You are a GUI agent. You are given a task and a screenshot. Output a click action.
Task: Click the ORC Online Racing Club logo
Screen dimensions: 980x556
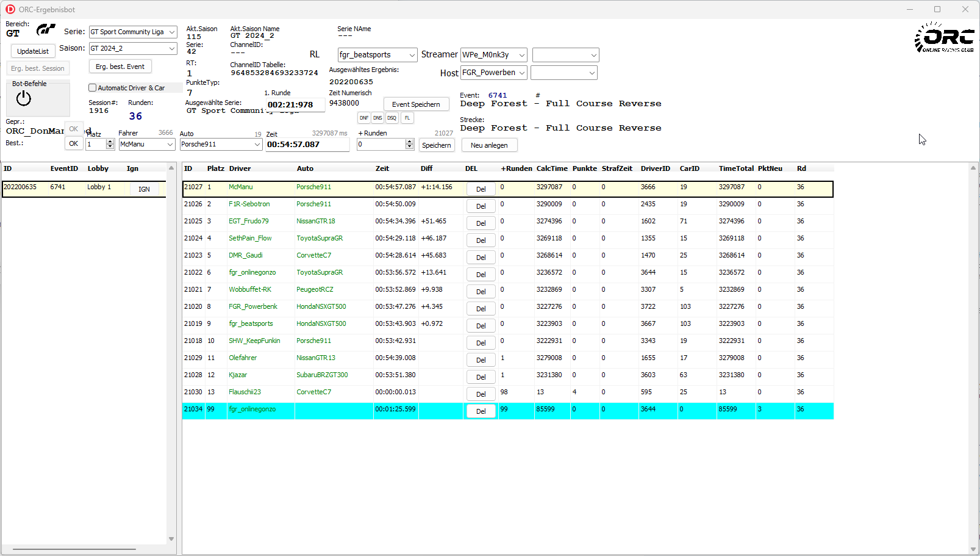click(x=944, y=38)
